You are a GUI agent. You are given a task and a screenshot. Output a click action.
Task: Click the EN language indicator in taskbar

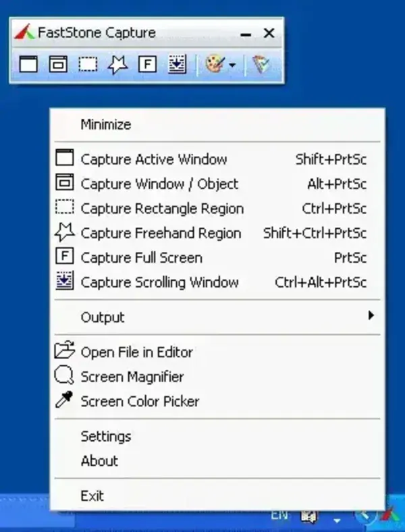coord(279,515)
